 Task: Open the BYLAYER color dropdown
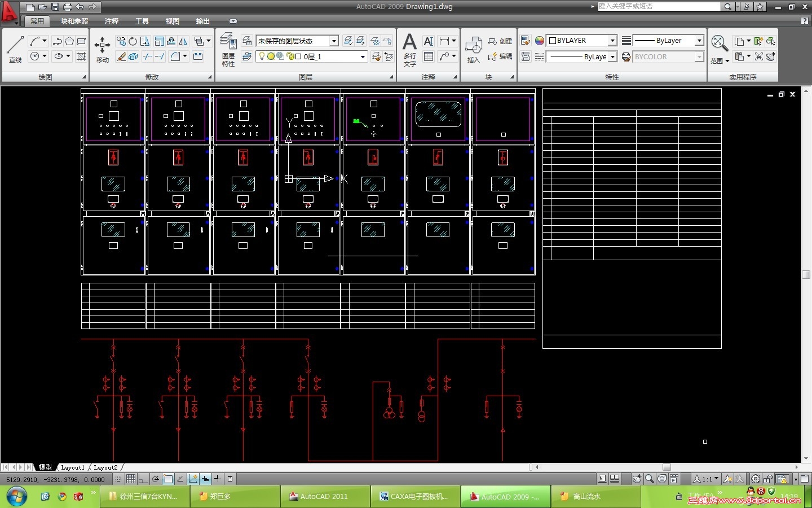581,41
